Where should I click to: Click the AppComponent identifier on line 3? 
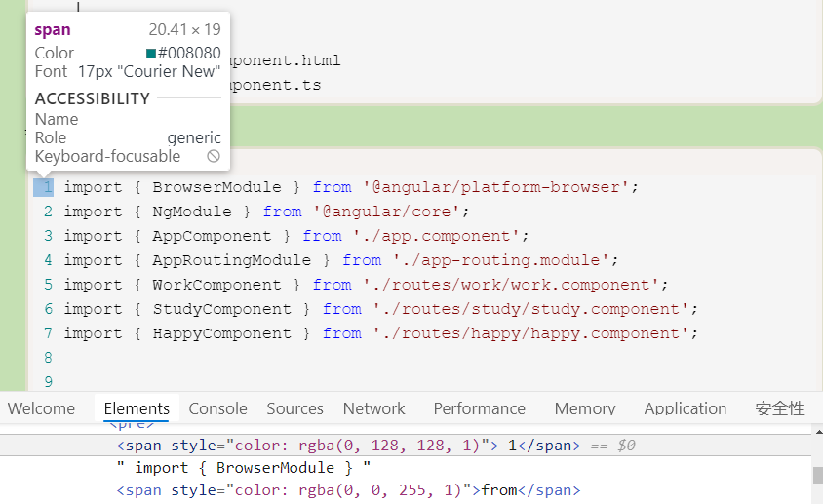[212, 236]
